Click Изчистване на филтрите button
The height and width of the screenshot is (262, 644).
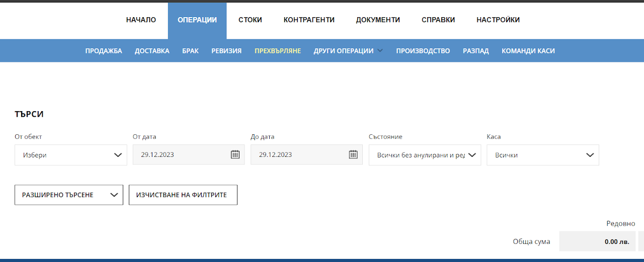183,195
